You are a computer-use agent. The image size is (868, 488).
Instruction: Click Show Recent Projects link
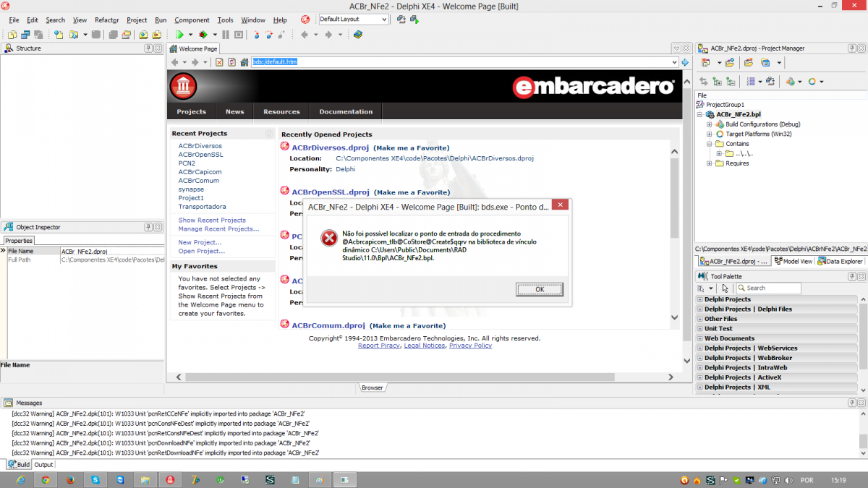[x=212, y=220]
